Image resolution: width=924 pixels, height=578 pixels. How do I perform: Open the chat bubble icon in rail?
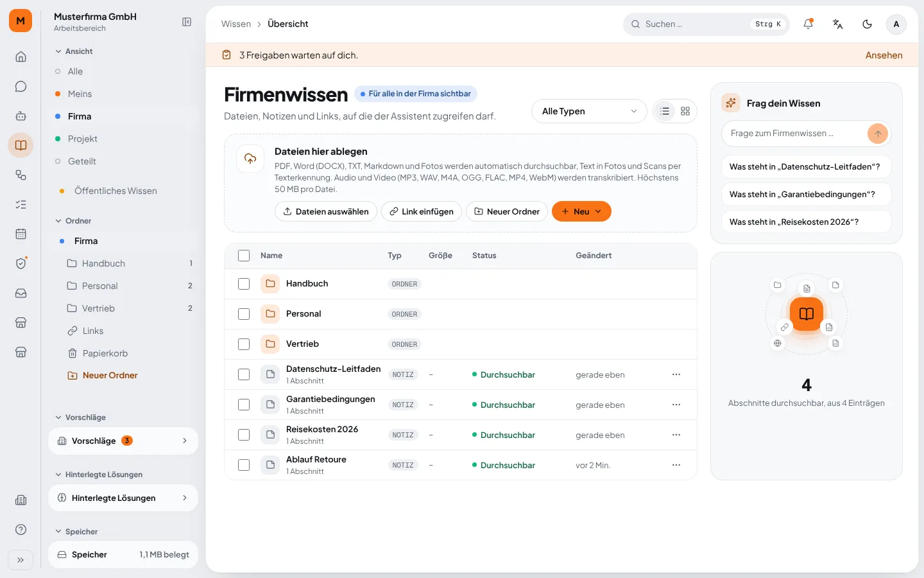[x=21, y=86]
